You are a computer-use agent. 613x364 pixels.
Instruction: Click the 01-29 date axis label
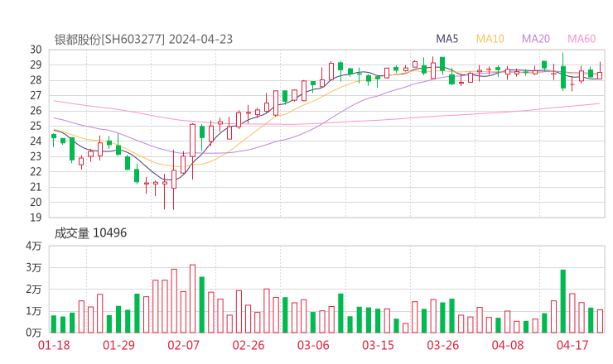pyautogui.click(x=118, y=345)
